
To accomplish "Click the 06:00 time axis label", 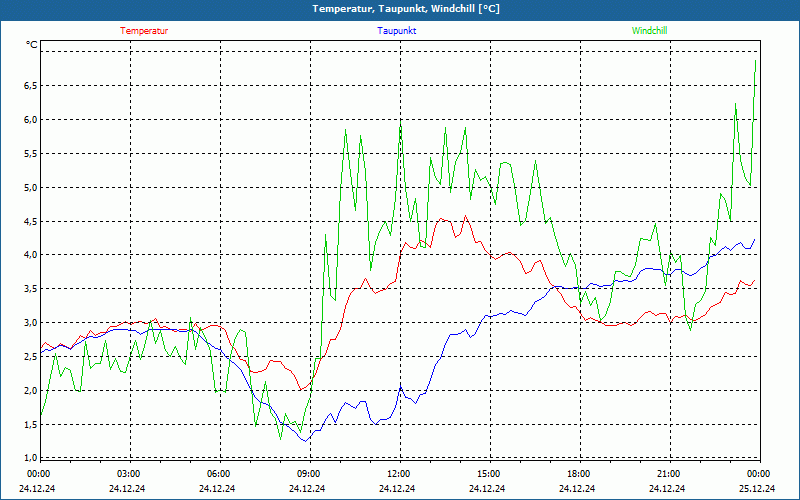I will (218, 474).
